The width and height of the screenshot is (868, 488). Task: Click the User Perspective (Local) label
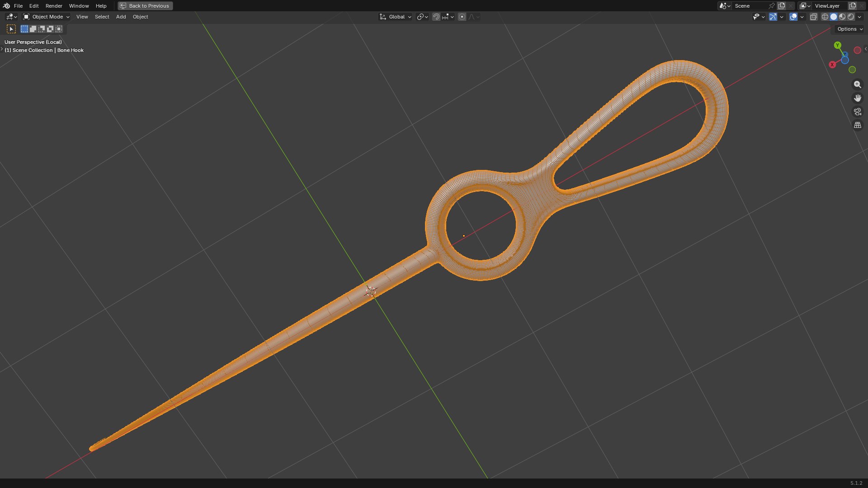click(x=33, y=42)
